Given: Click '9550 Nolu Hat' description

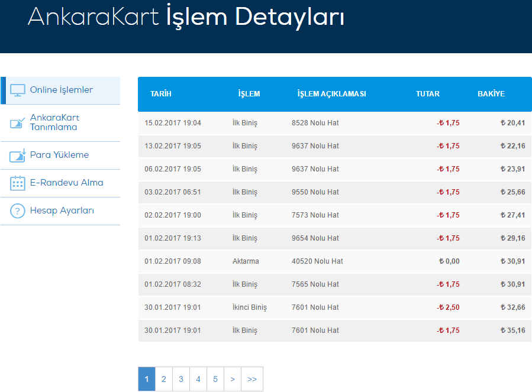Looking at the screenshot, I should pyautogui.click(x=315, y=192).
